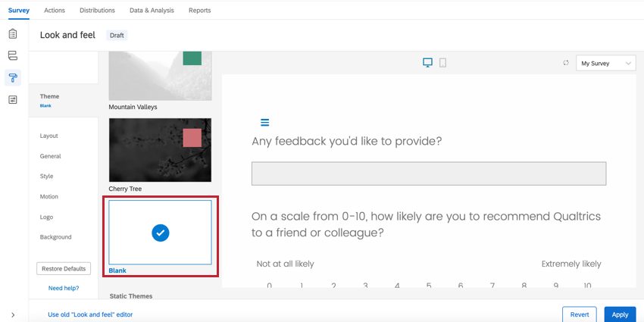
Task: Select the Mountain Valleys theme thumbnail
Action: coord(160,76)
